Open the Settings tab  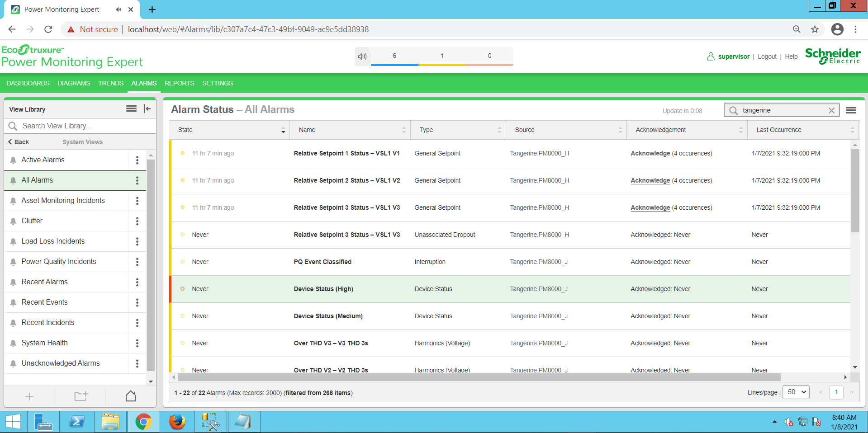tap(218, 83)
